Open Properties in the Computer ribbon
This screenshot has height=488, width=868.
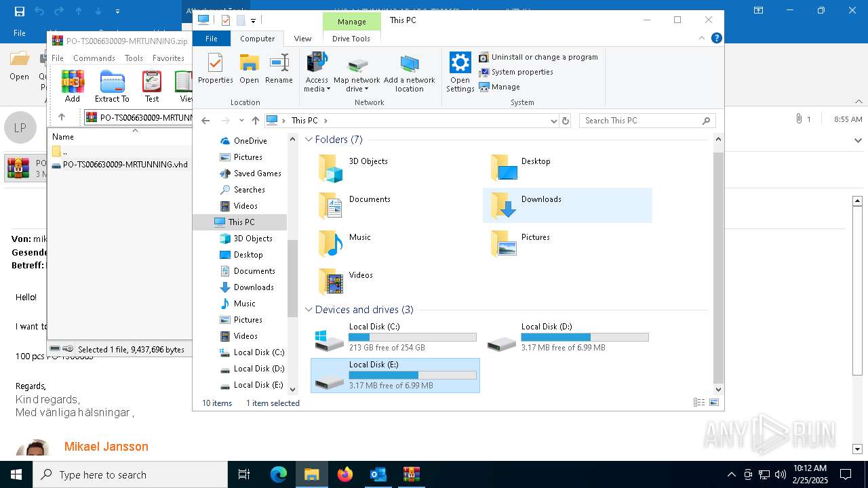click(x=215, y=68)
